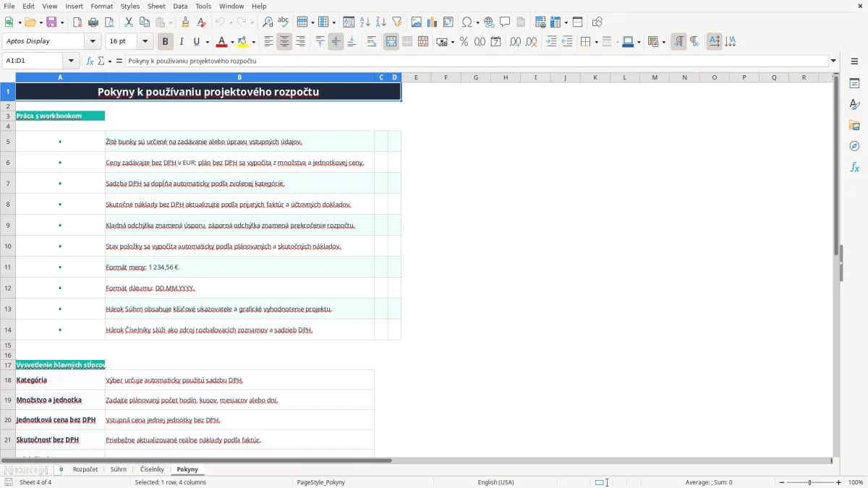Click the Copy icon
Viewport: 868px width, 488px height.
(x=144, y=22)
